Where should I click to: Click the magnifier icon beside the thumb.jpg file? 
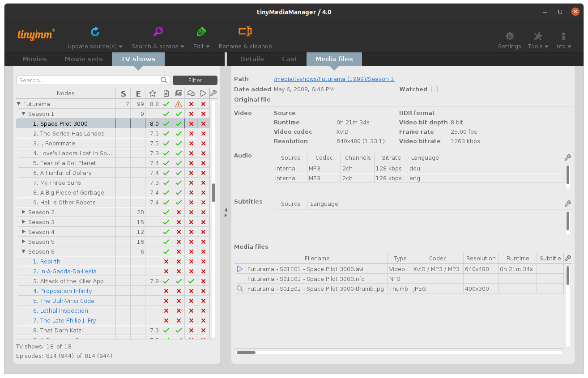point(240,289)
